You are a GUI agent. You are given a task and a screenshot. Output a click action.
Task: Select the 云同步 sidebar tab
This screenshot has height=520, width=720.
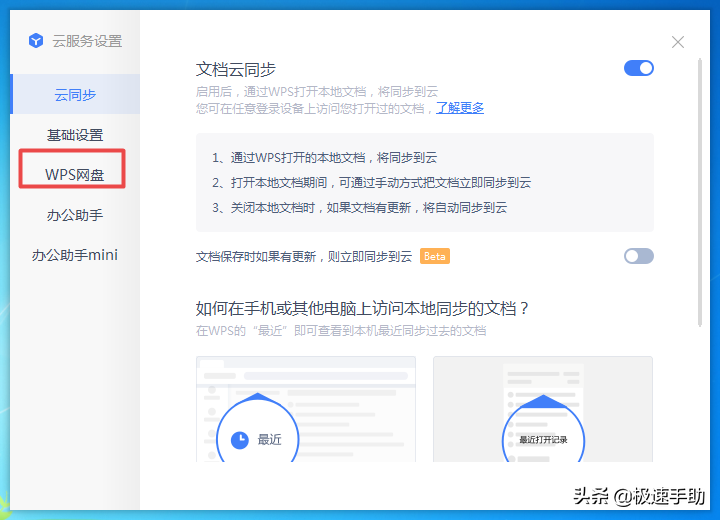[75, 94]
